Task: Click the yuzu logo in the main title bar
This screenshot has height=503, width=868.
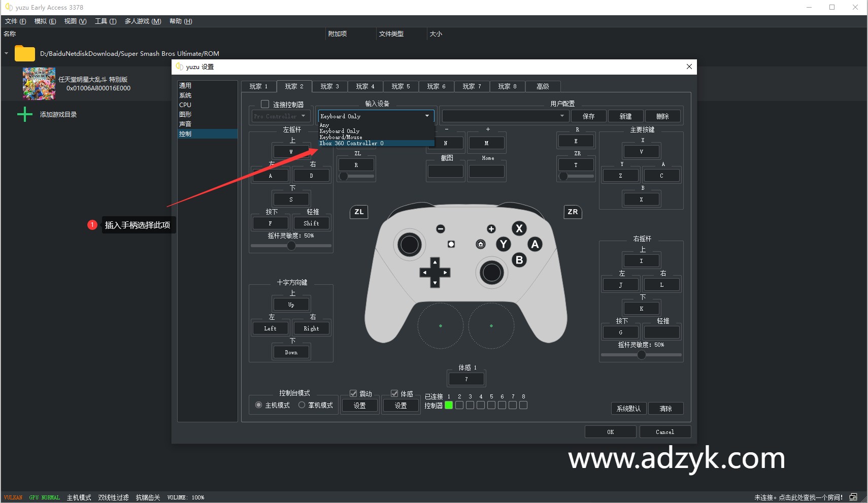Action: [9, 7]
